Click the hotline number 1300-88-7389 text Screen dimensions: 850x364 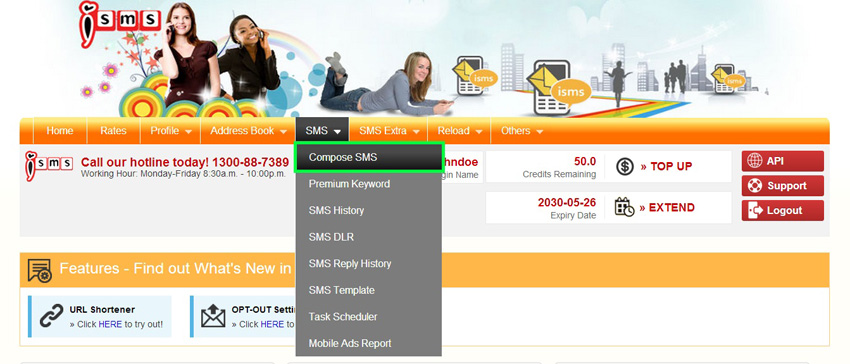coord(250,162)
